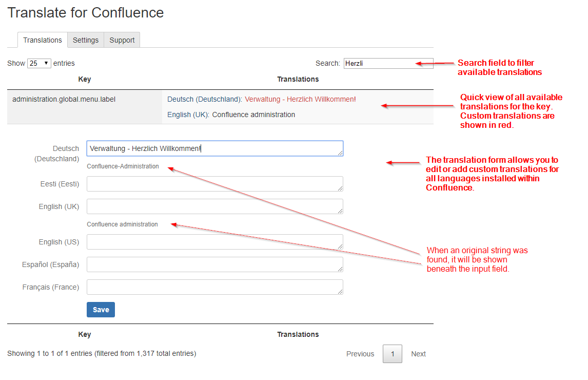Go to the Previous page of entries
Screen dimensions: 588x380
click(360, 354)
